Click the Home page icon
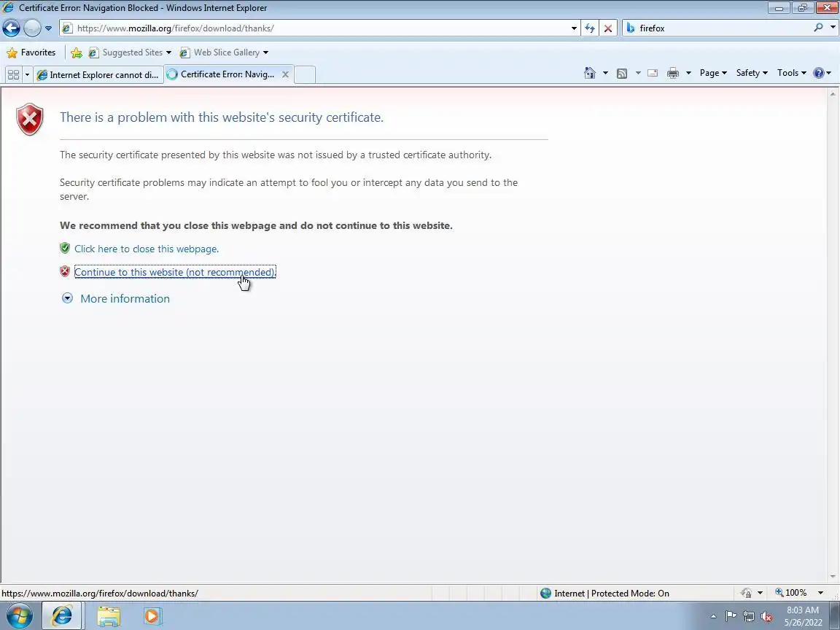This screenshot has height=630, width=840. click(x=590, y=73)
